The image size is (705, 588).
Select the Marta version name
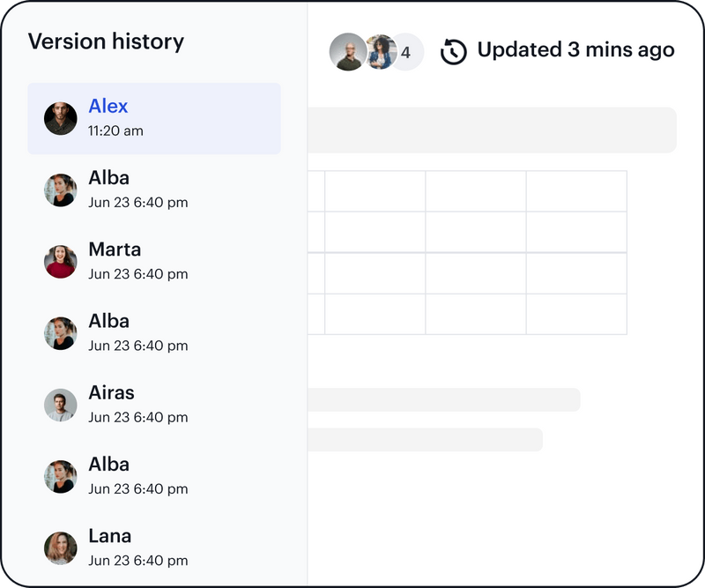point(115,249)
